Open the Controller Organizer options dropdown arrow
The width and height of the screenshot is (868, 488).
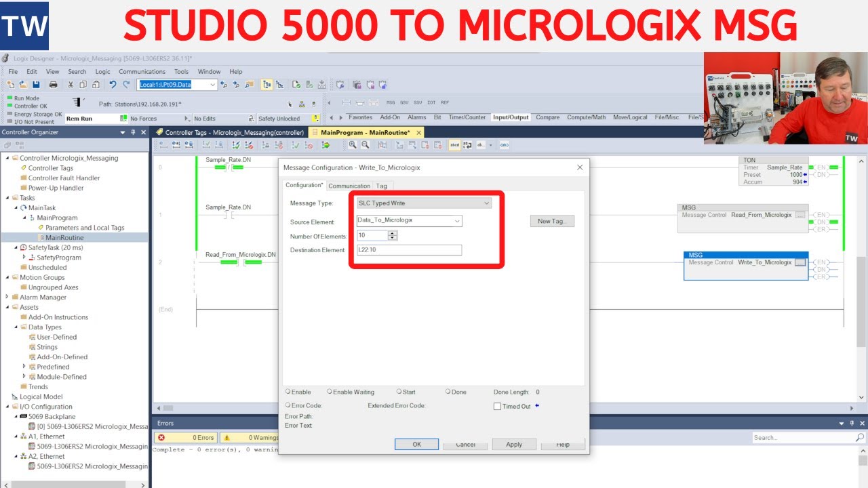123,132
